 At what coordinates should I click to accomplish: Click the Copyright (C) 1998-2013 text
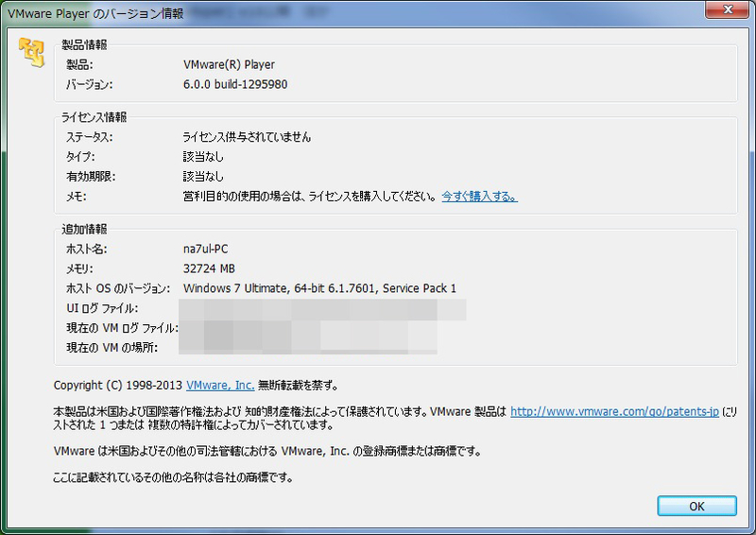[x=118, y=385]
